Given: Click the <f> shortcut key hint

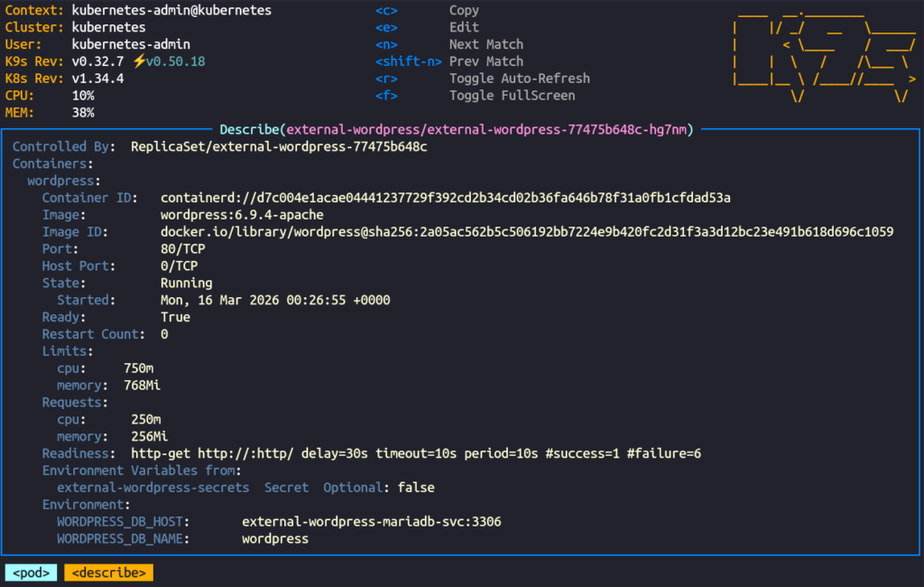Looking at the screenshot, I should pyautogui.click(x=386, y=96).
